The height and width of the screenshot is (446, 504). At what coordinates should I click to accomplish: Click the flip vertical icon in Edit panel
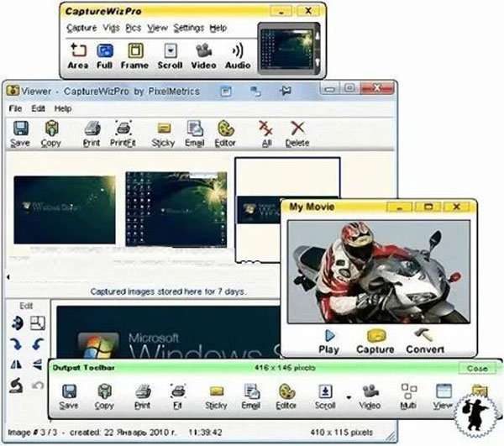click(x=38, y=365)
